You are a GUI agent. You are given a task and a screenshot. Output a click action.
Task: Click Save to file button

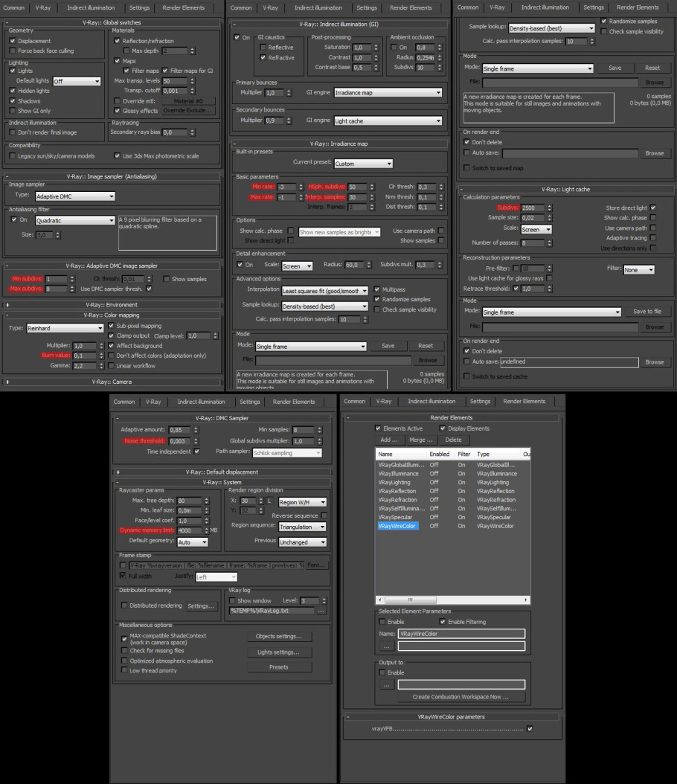tap(647, 311)
